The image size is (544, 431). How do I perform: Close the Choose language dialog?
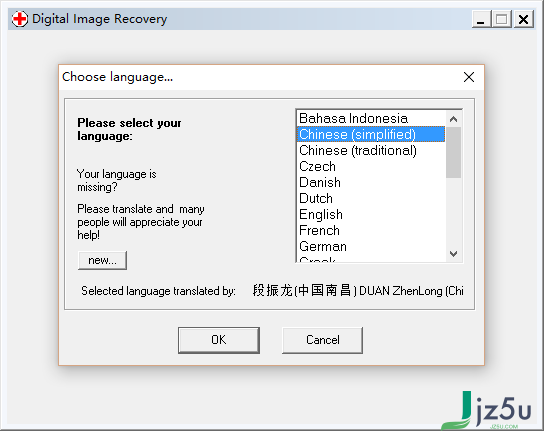[469, 77]
